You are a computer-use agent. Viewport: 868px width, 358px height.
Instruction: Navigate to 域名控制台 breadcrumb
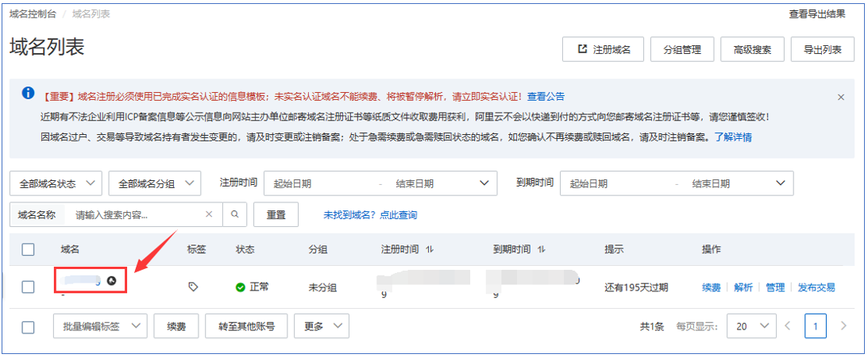[35, 13]
